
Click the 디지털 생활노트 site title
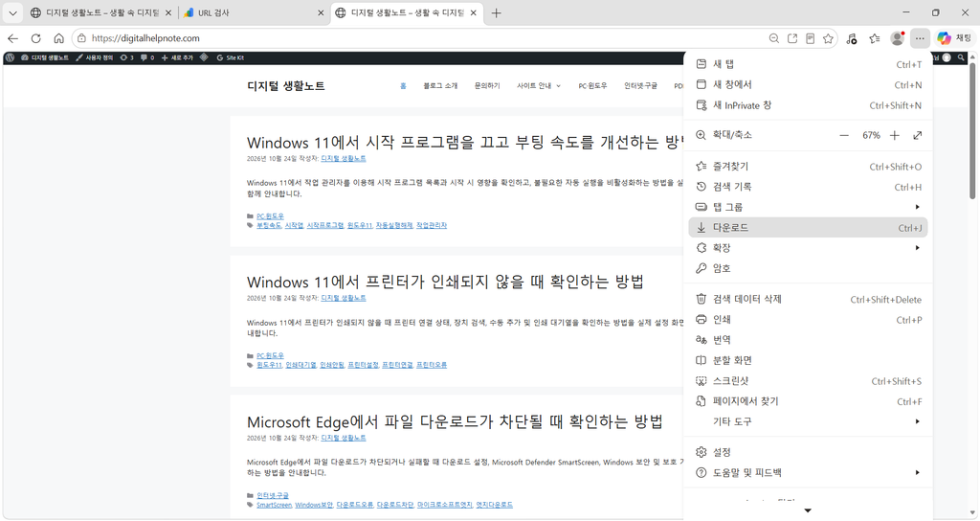click(286, 86)
